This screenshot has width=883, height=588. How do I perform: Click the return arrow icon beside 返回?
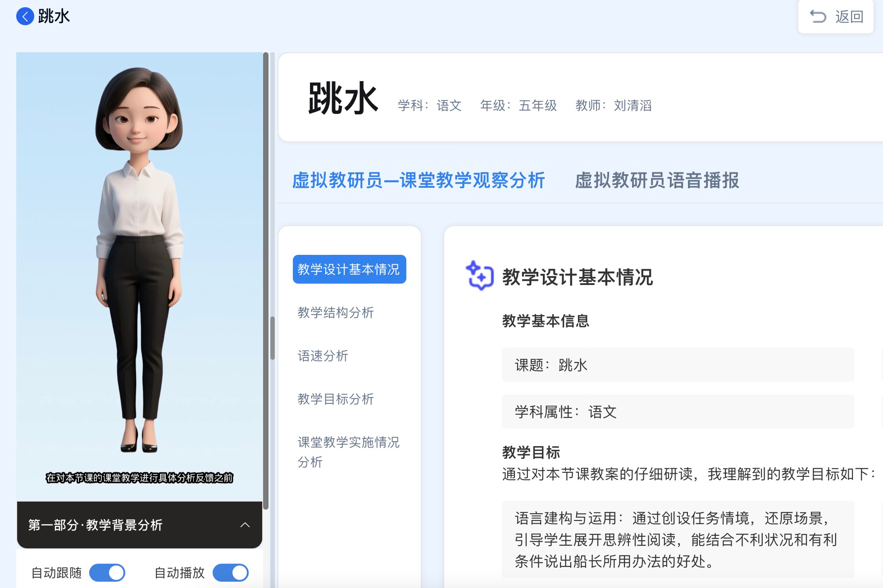point(818,17)
